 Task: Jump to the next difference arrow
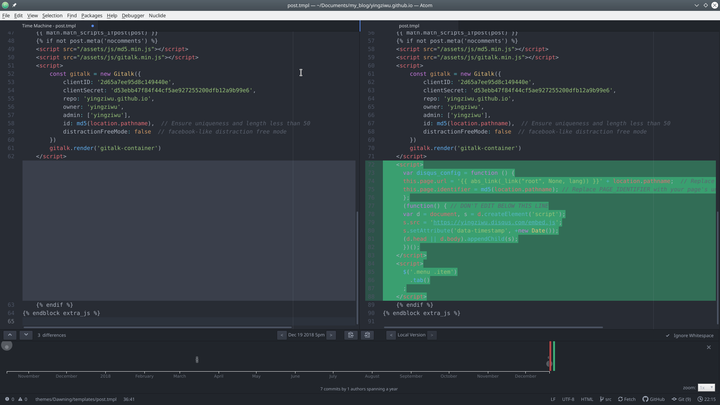tap(25, 335)
